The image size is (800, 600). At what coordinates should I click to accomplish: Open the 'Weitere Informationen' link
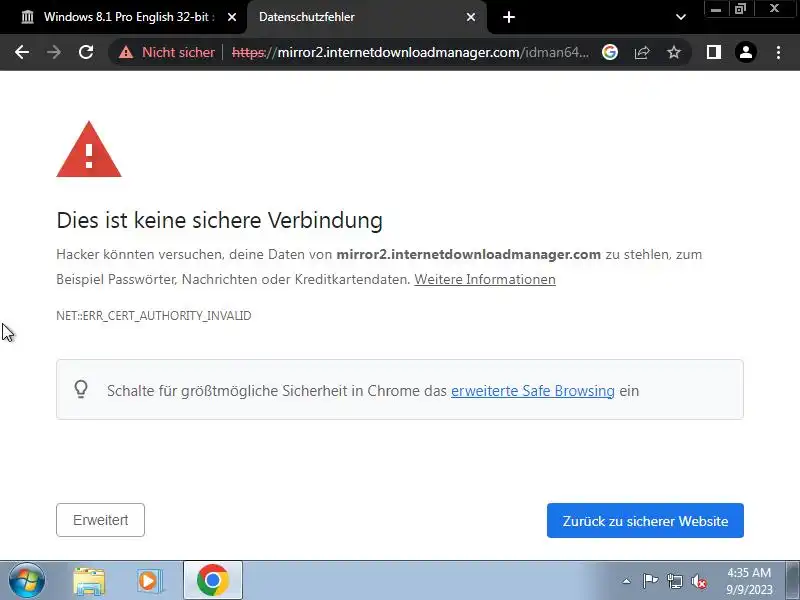[x=485, y=280]
